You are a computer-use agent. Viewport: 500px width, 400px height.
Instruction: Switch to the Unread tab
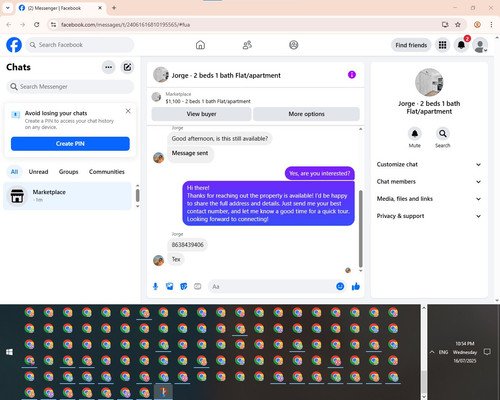tap(38, 172)
